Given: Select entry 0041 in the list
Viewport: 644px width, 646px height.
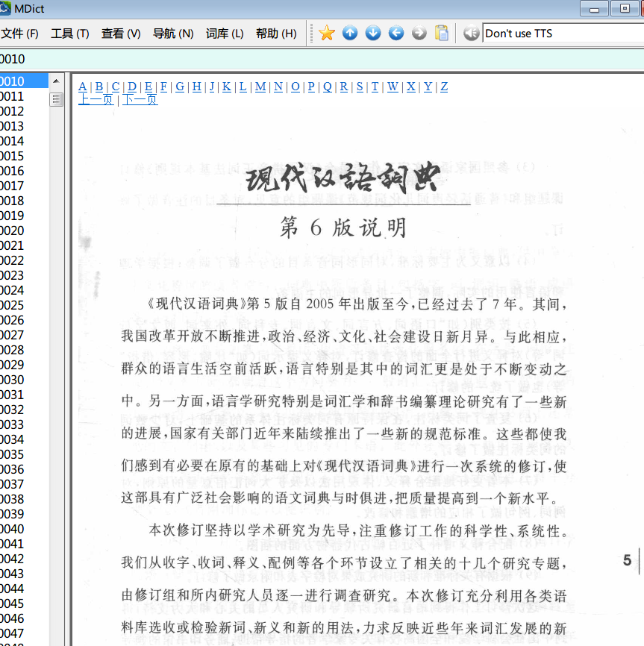Looking at the screenshot, I should (x=24, y=544).
